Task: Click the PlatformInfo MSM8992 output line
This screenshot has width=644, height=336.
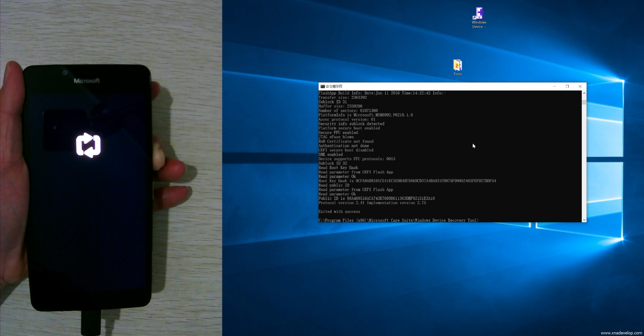Action: coord(365,115)
